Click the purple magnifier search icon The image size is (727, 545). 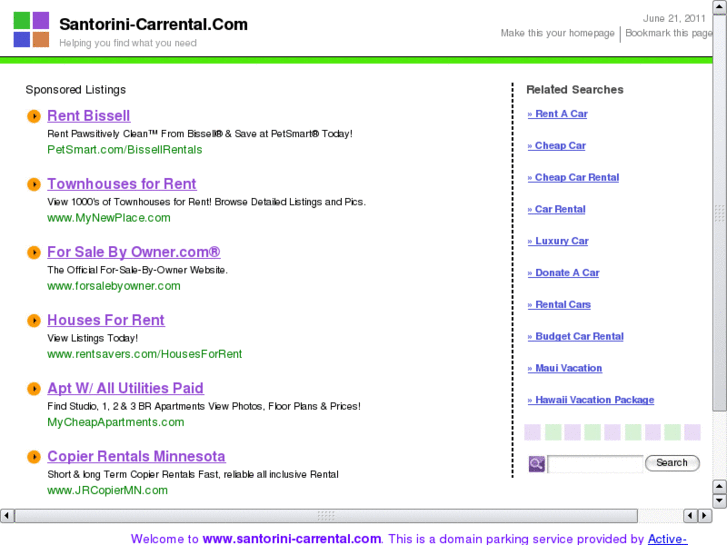(536, 463)
